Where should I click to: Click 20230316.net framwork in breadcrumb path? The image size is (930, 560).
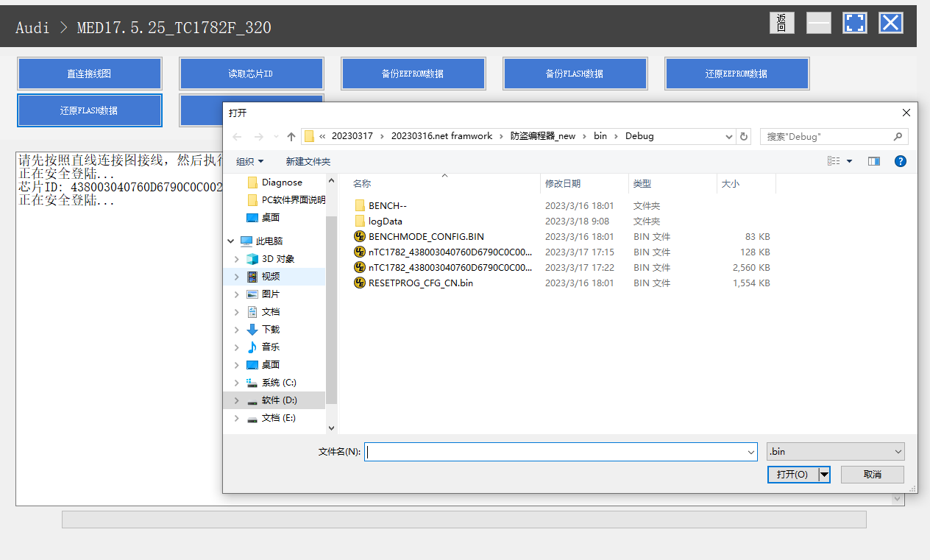[x=441, y=136]
